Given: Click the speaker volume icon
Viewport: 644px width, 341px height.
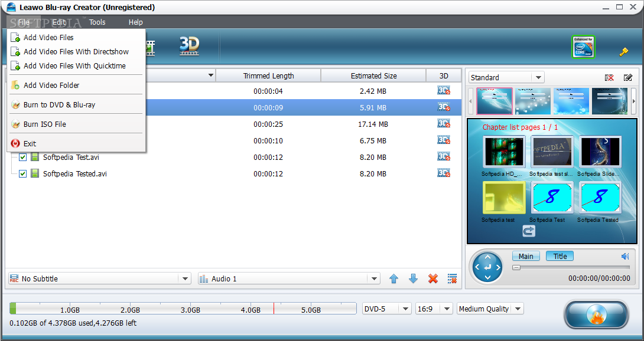Looking at the screenshot, I should (x=625, y=257).
